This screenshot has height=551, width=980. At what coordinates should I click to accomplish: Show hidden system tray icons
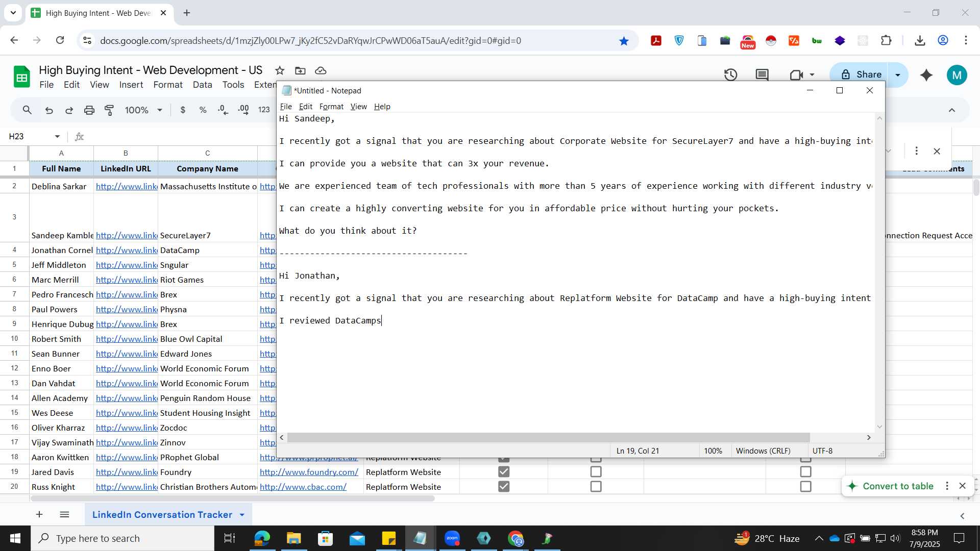click(819, 538)
